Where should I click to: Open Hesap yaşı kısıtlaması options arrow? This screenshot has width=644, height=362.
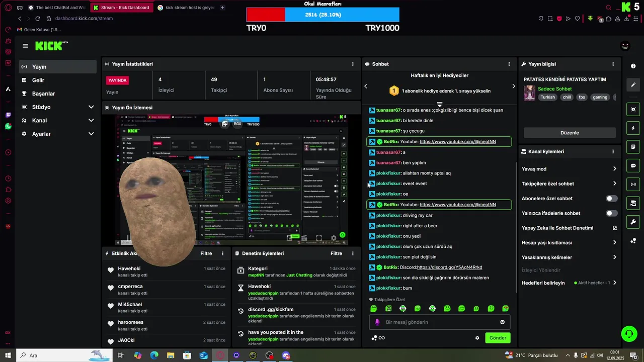pos(614,242)
